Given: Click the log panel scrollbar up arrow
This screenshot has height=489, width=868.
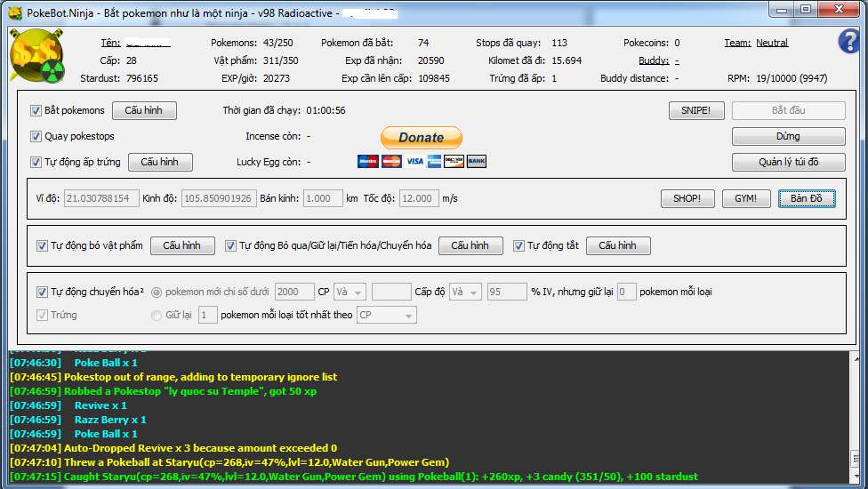Looking at the screenshot, I should pos(857,358).
